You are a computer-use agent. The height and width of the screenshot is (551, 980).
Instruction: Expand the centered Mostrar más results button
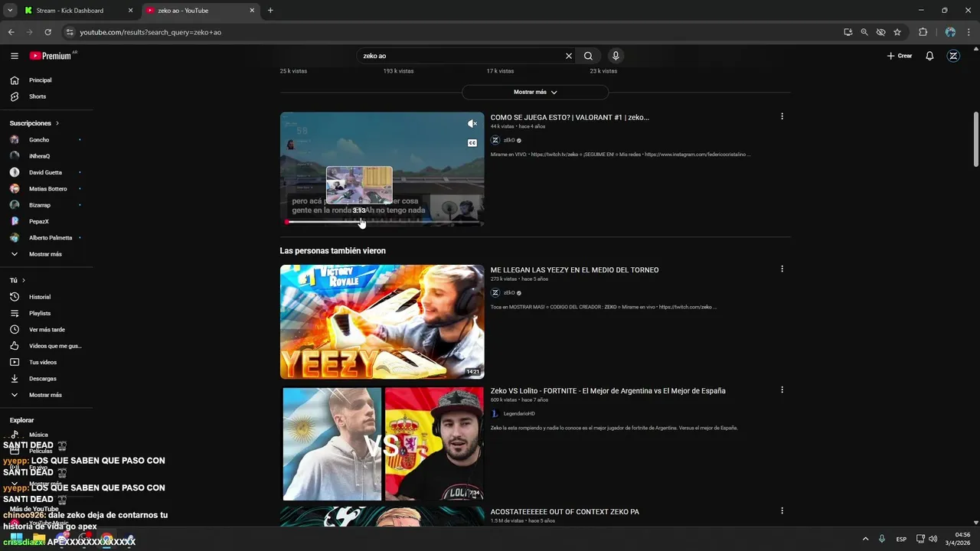tap(535, 92)
